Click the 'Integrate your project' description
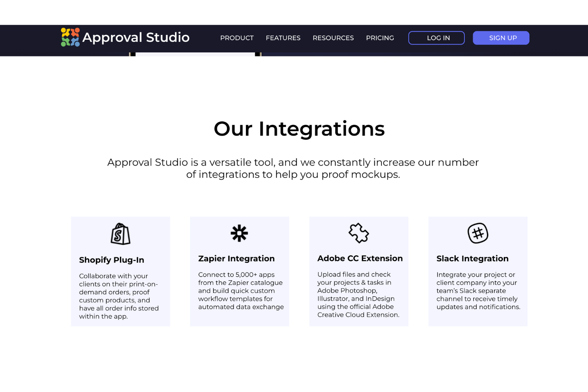This screenshot has width=588, height=392. tap(478, 291)
